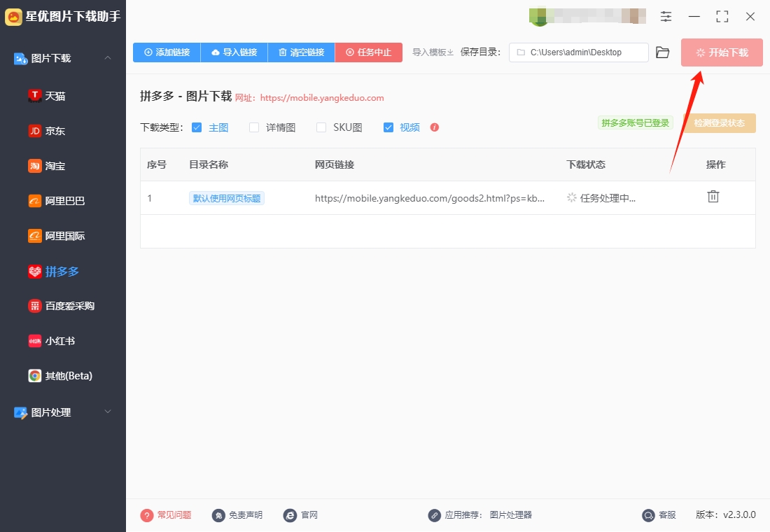The image size is (770, 532).
Task: Stop tasks with 任务中止 button
Action: (368, 52)
